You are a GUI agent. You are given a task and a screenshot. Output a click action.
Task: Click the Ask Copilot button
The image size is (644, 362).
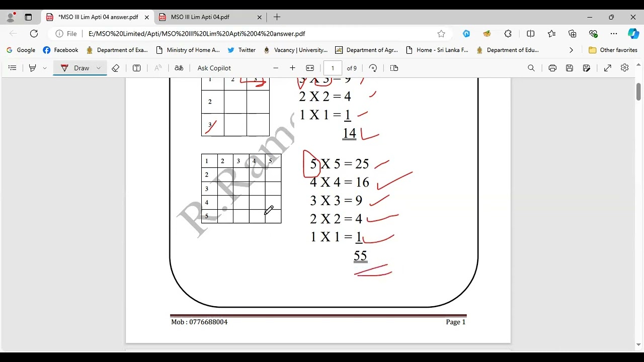(x=214, y=68)
